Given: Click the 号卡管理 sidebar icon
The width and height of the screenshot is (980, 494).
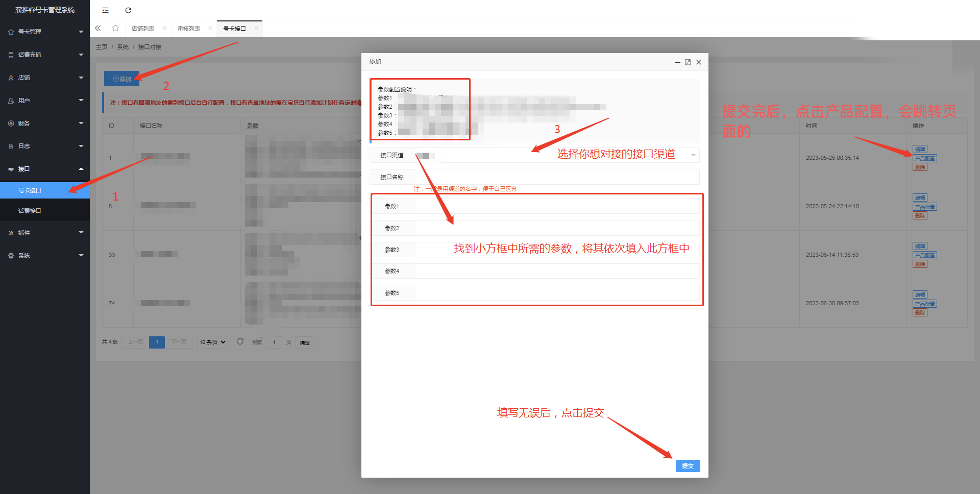Looking at the screenshot, I should 11,32.
